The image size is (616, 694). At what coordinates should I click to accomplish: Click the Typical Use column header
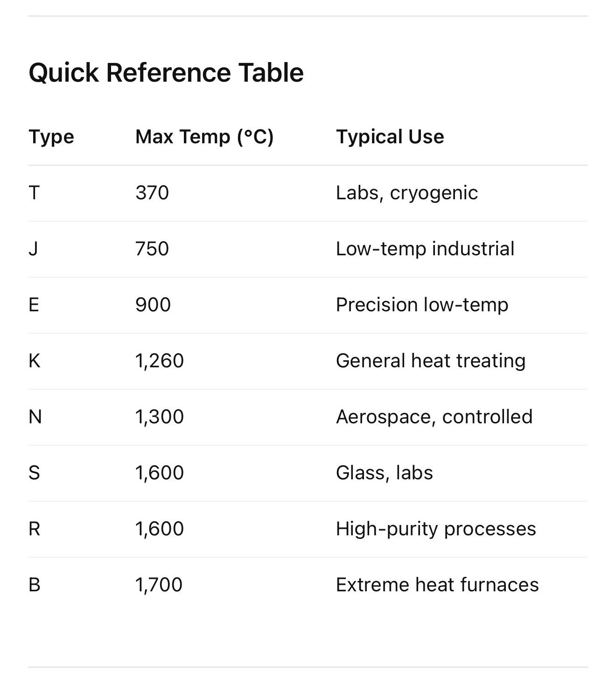click(390, 137)
